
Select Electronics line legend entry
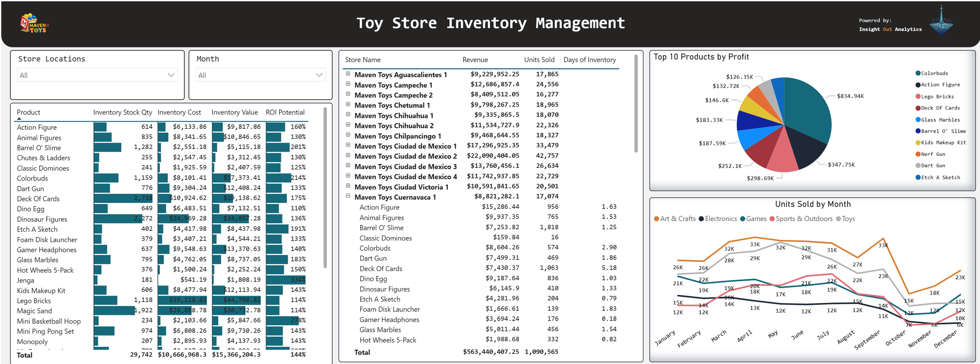(x=718, y=219)
